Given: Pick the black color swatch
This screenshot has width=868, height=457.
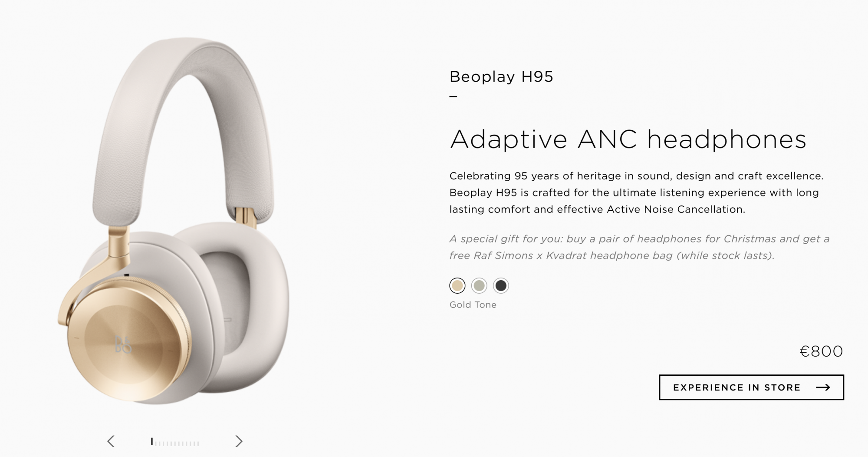Looking at the screenshot, I should tap(501, 285).
